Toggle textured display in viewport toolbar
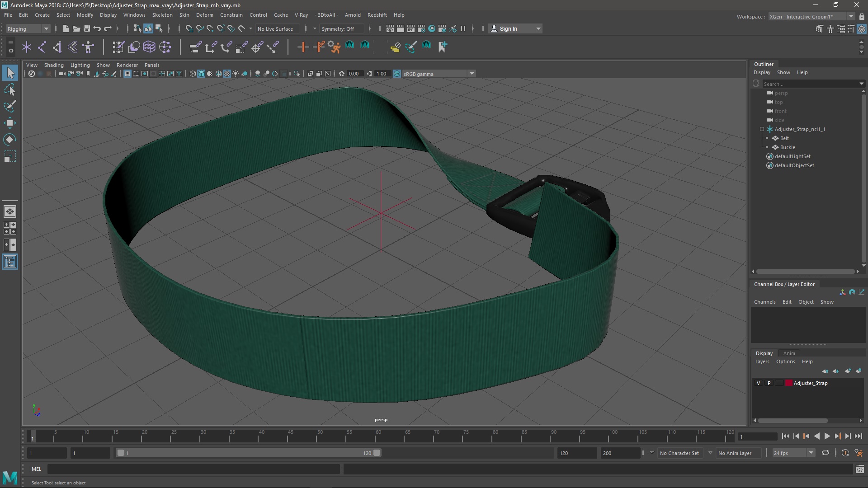The height and width of the screenshot is (488, 868). (227, 74)
